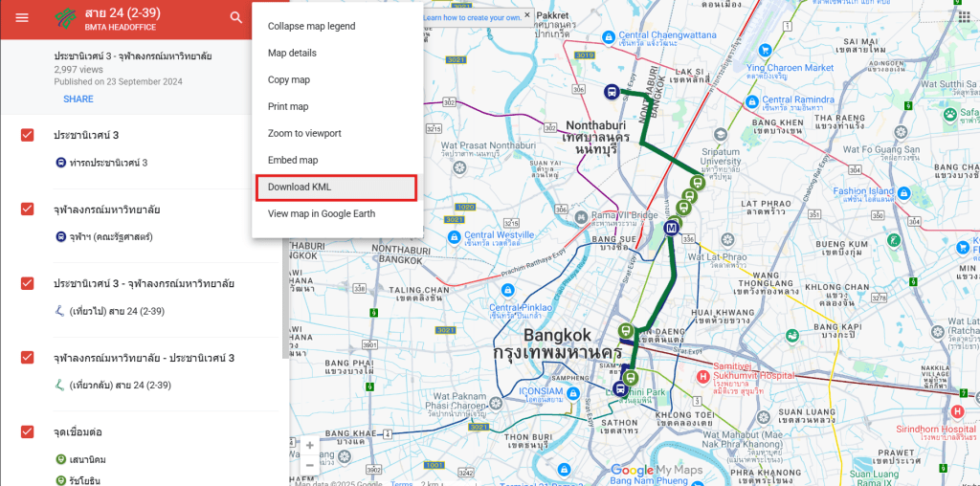Uncheck the ประชานิเวศน์ 3 layer checkbox

pos(28,135)
